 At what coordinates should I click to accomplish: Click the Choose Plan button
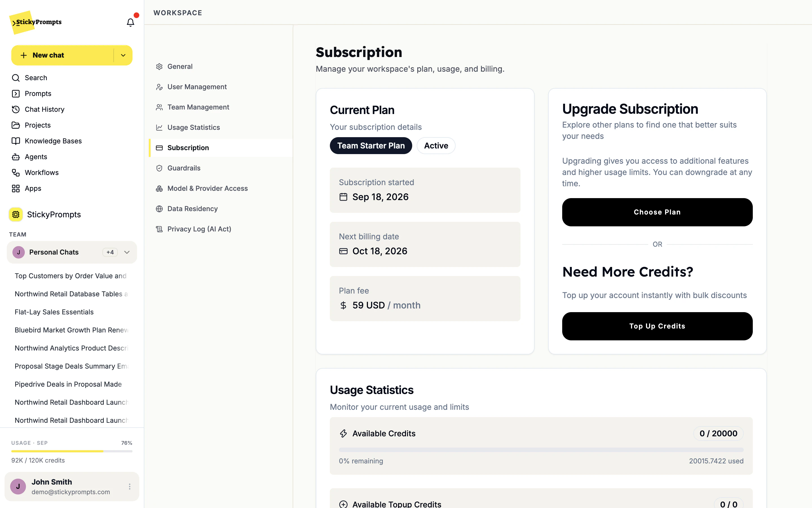(x=657, y=212)
